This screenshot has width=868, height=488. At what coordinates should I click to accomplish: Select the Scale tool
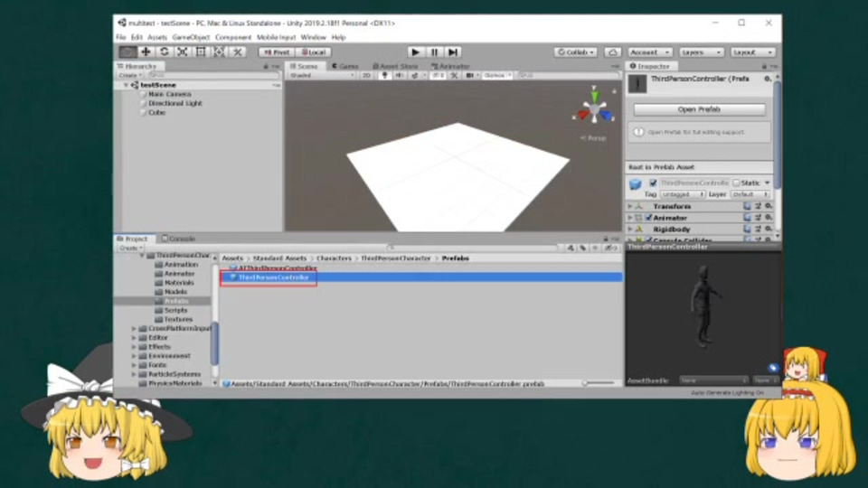182,52
